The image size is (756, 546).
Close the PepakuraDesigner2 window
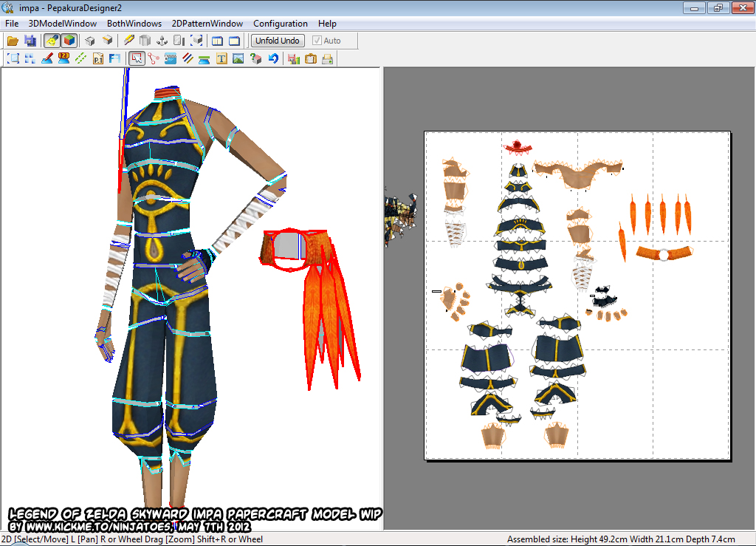coord(743,7)
